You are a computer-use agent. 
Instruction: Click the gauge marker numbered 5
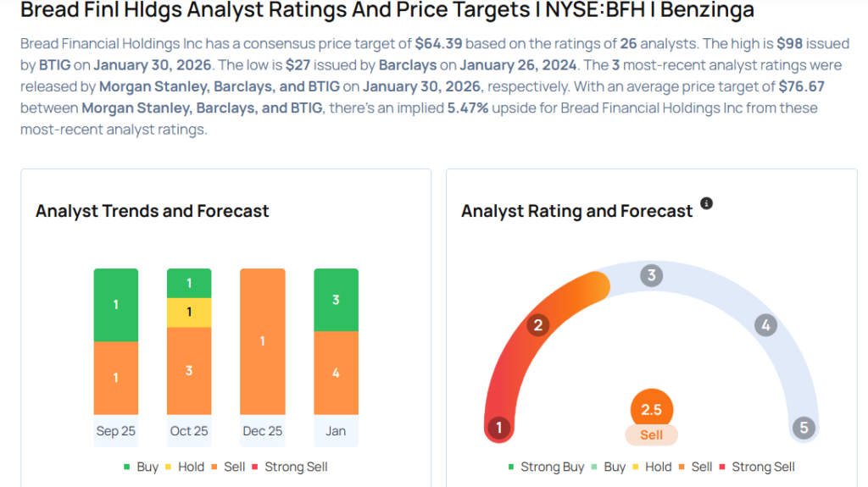click(x=804, y=428)
